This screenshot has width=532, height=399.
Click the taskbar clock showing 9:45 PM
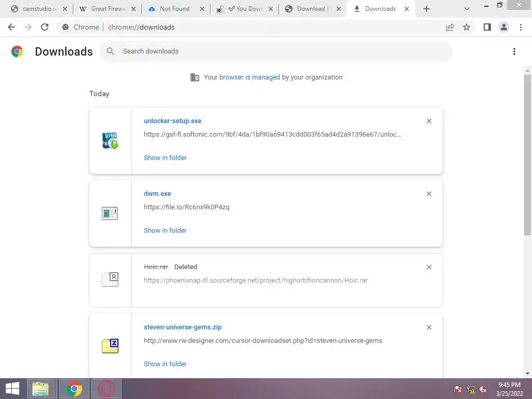pyautogui.click(x=509, y=389)
